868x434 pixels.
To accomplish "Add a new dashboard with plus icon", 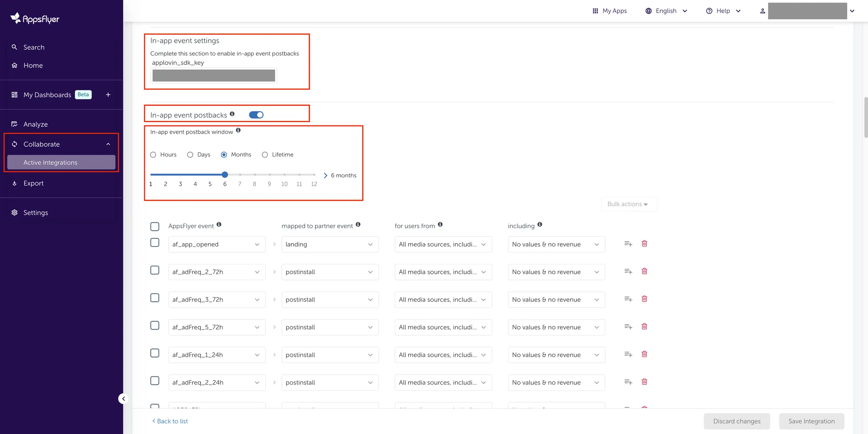I will click(x=108, y=95).
